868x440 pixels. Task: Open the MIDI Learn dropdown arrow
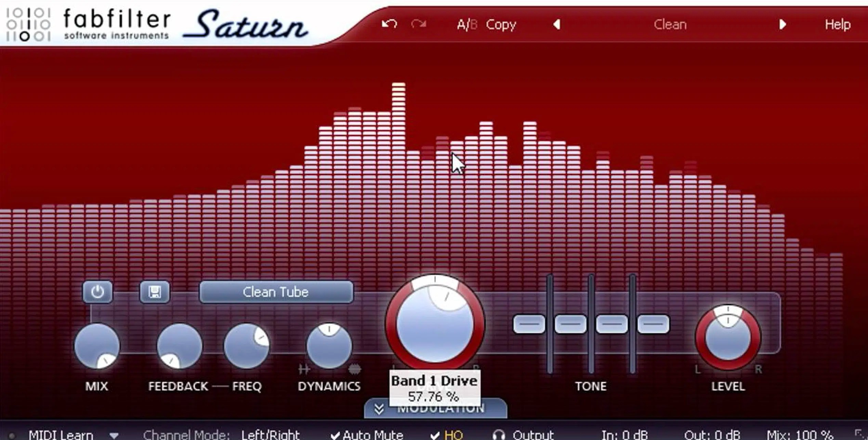pyautogui.click(x=114, y=435)
